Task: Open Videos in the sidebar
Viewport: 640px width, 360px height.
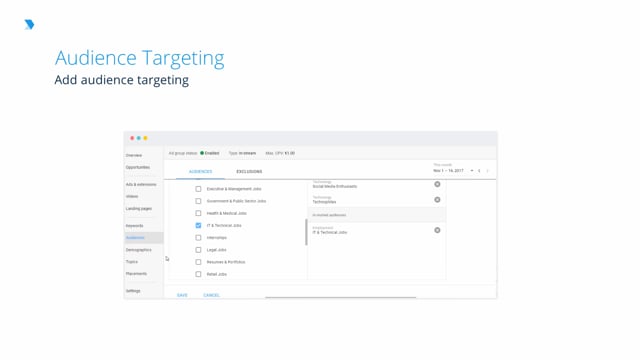Action: (x=132, y=196)
